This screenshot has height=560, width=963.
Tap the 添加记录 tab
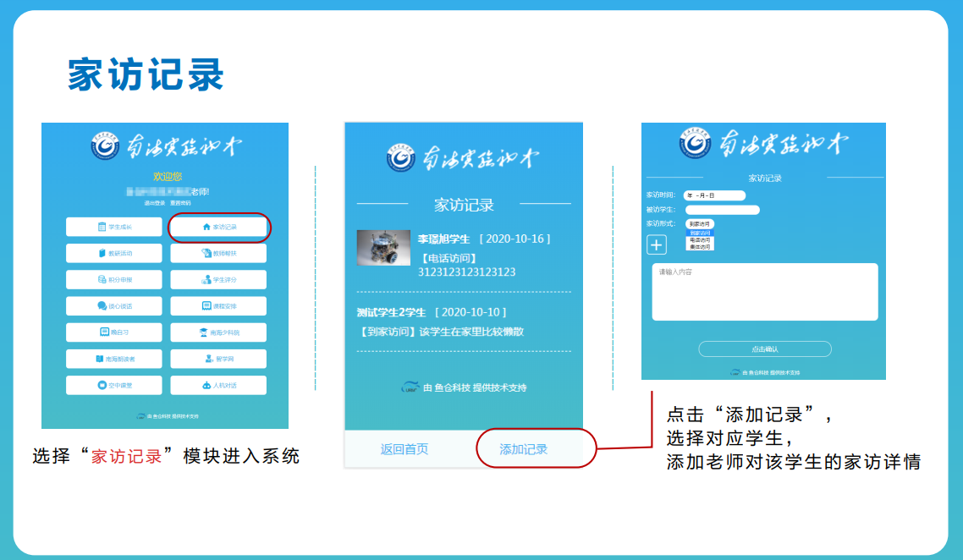coord(523,449)
